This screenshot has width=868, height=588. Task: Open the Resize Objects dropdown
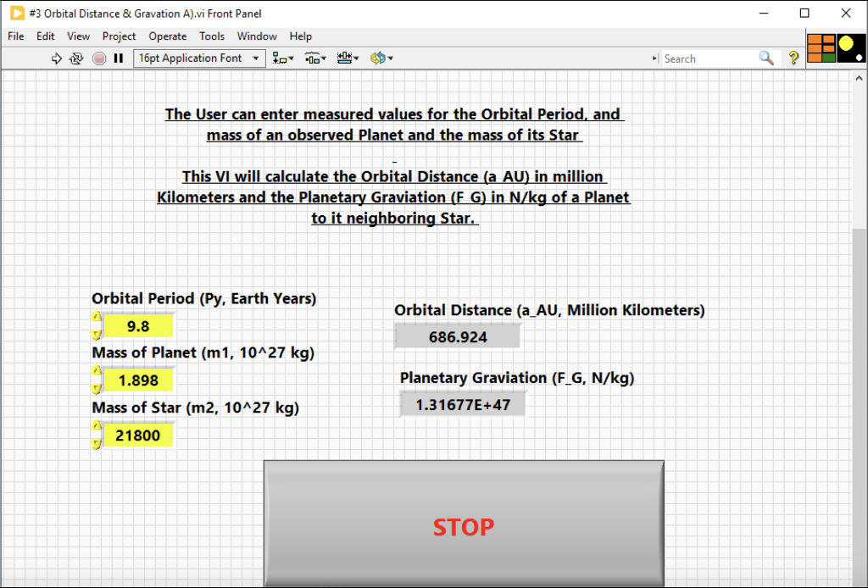coord(348,58)
